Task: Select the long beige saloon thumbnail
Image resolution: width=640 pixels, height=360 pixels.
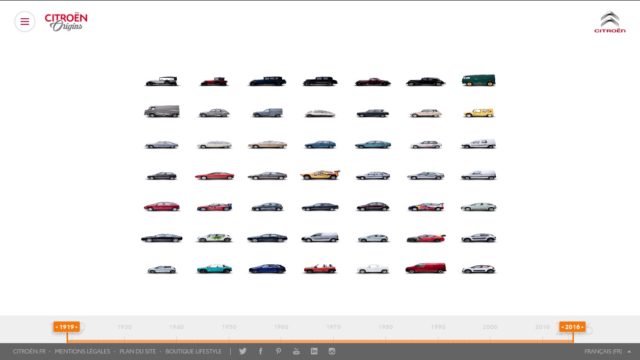Action: click(x=267, y=144)
